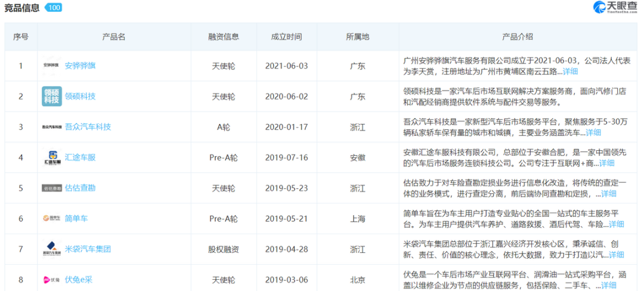Click the 产品名 column header
644x291 pixels.
114,37
